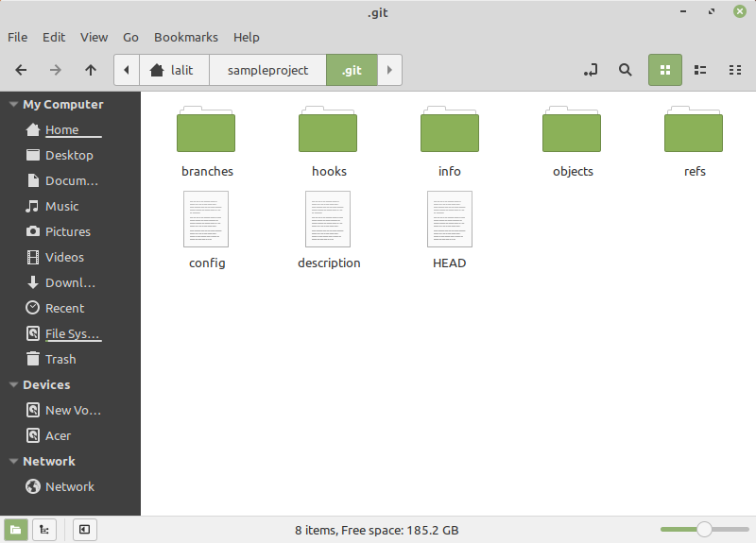Select the refs folder icon

(x=694, y=129)
